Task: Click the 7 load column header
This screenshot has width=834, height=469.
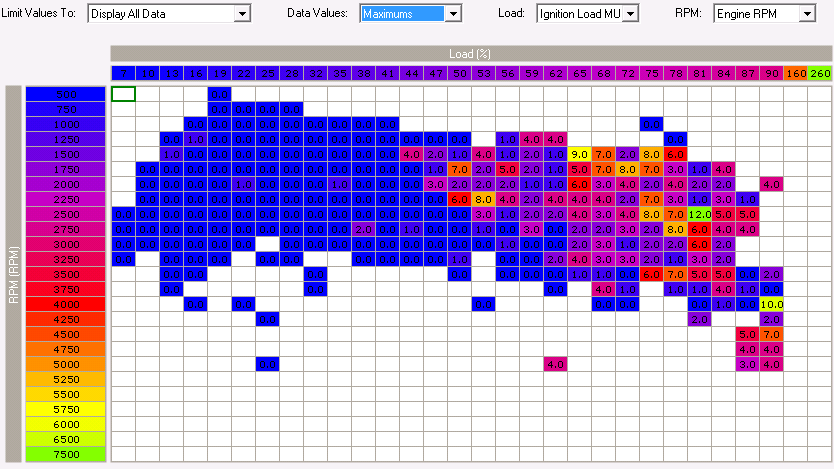Action: 122,74
